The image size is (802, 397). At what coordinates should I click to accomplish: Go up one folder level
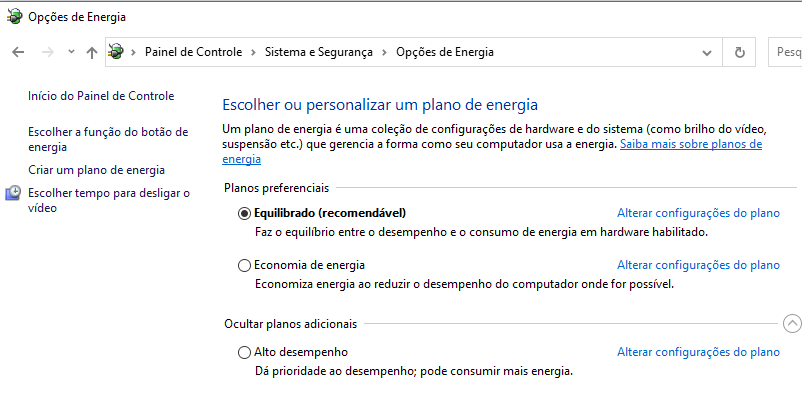tap(92, 52)
